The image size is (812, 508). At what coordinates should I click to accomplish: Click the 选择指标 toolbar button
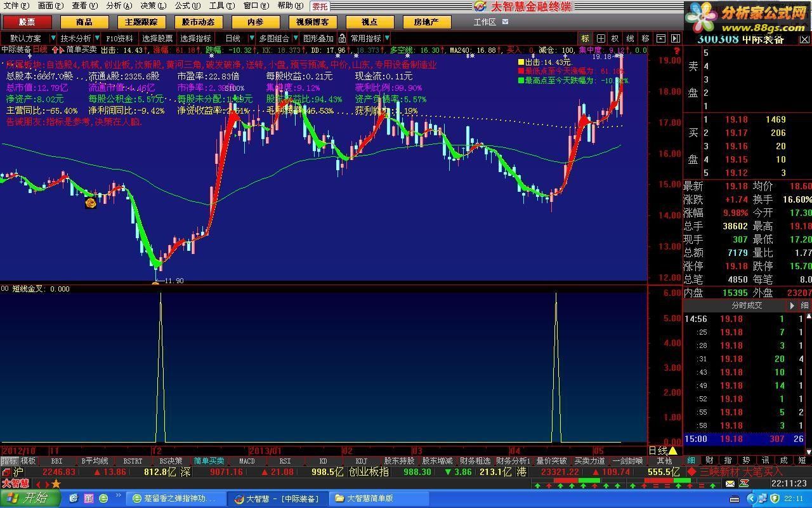click(x=196, y=39)
